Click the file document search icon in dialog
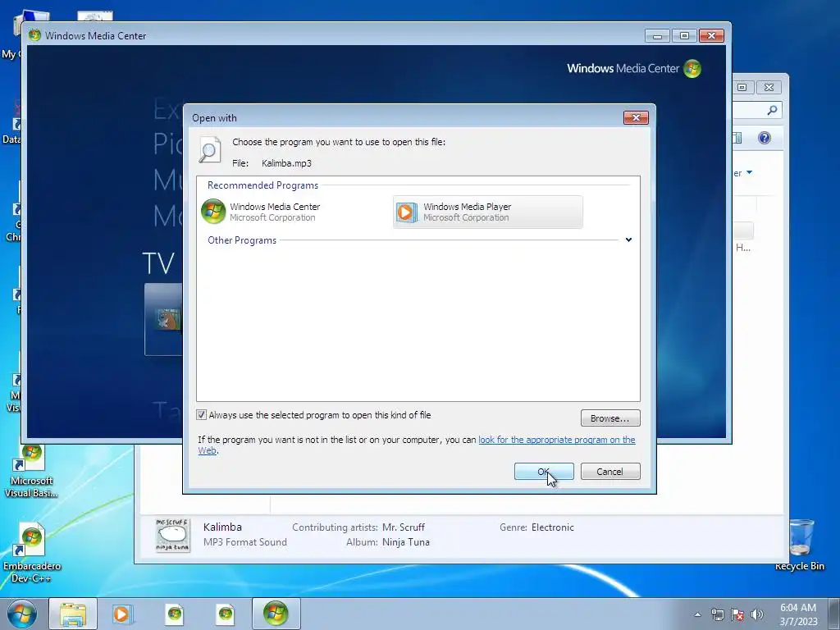The image size is (840, 630). (209, 150)
